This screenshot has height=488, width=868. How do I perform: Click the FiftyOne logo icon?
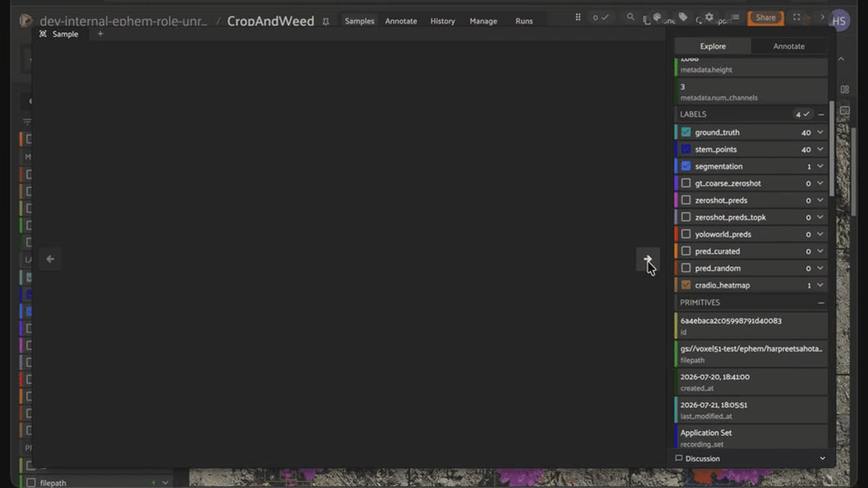click(x=26, y=20)
